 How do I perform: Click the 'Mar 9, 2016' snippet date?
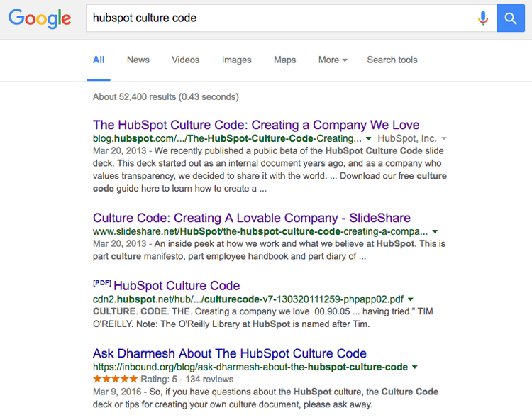117,392
